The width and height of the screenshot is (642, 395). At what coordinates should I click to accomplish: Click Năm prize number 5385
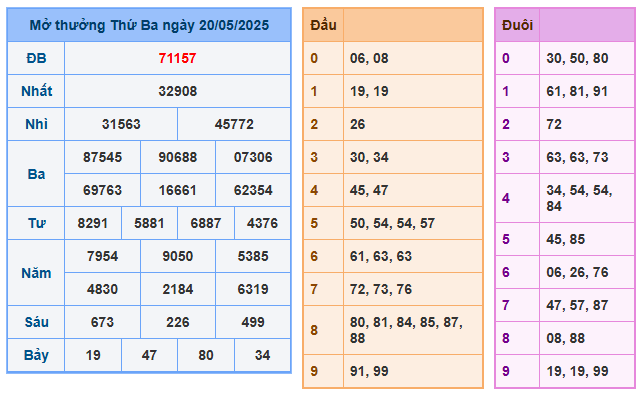click(x=253, y=256)
